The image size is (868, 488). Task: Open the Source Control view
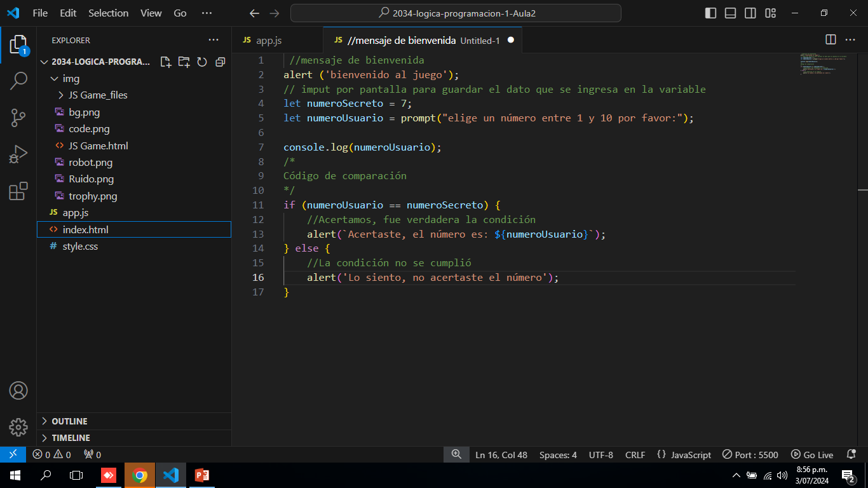coord(18,118)
